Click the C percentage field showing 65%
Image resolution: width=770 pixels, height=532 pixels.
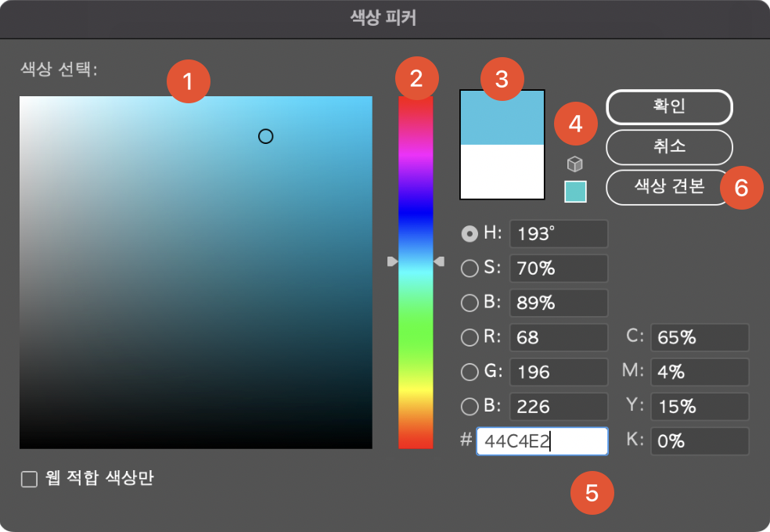coord(699,337)
